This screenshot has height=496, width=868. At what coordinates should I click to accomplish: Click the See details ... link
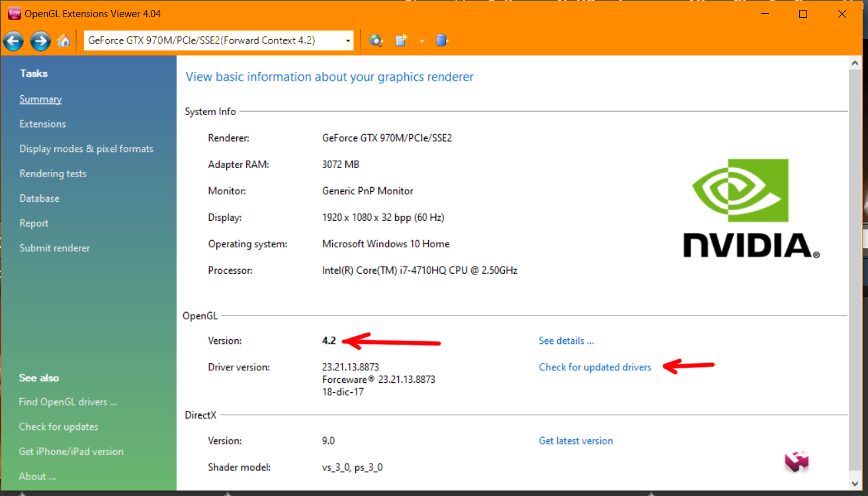click(566, 341)
